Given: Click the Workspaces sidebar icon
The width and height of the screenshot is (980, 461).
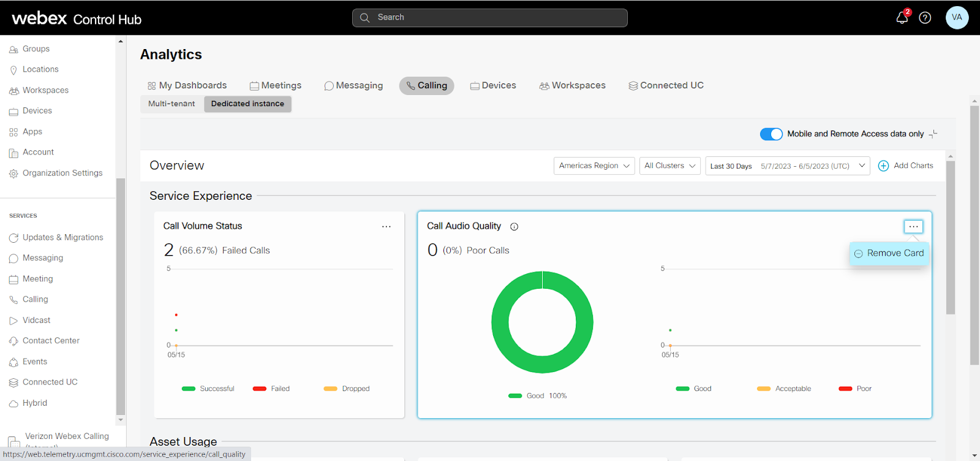Looking at the screenshot, I should coord(13,91).
